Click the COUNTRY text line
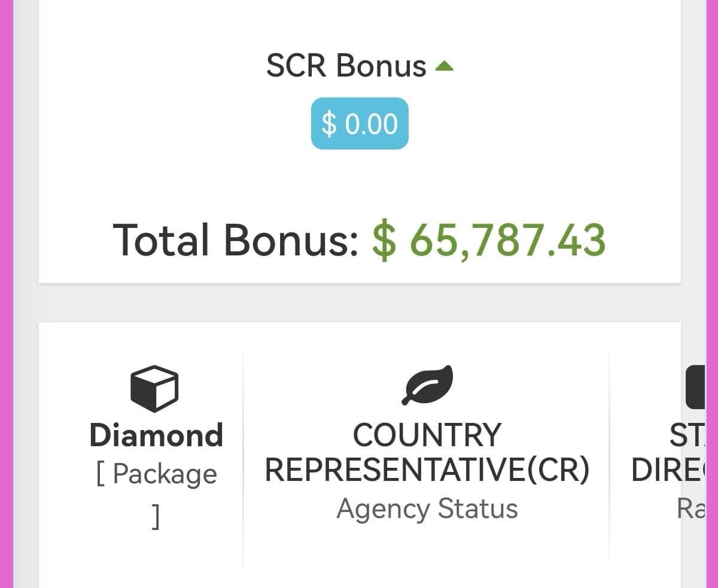718x588 pixels. point(427,435)
